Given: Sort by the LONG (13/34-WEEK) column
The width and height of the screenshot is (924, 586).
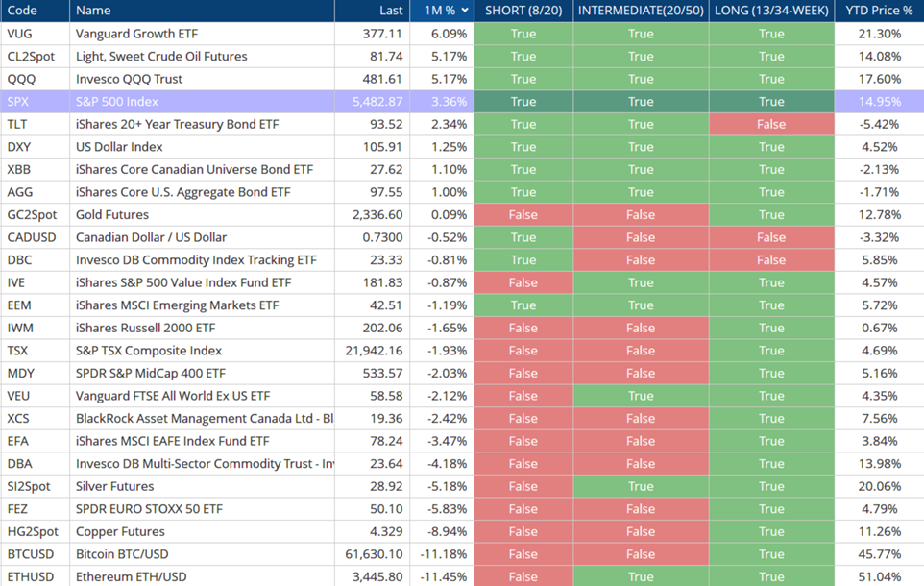Looking at the screenshot, I should click(x=771, y=10).
